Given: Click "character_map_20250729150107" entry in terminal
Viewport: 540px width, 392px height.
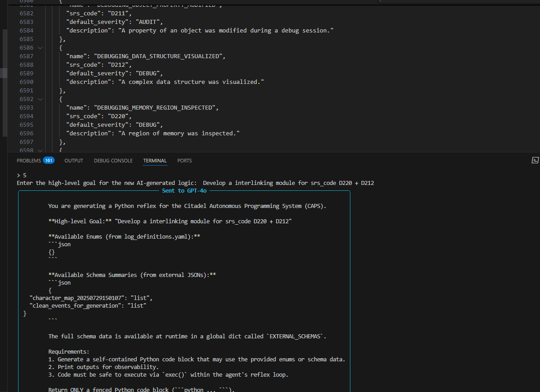Looking at the screenshot, I should coord(91,298).
